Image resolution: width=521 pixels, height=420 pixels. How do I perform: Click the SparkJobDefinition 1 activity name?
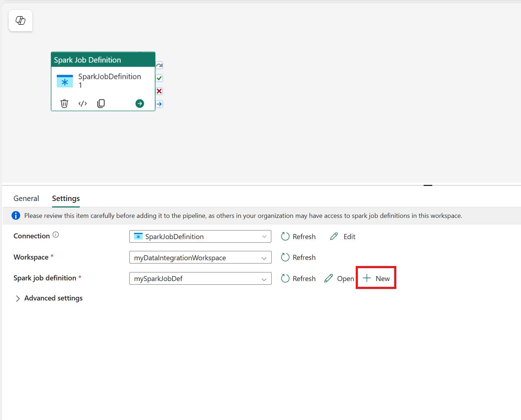[110, 81]
